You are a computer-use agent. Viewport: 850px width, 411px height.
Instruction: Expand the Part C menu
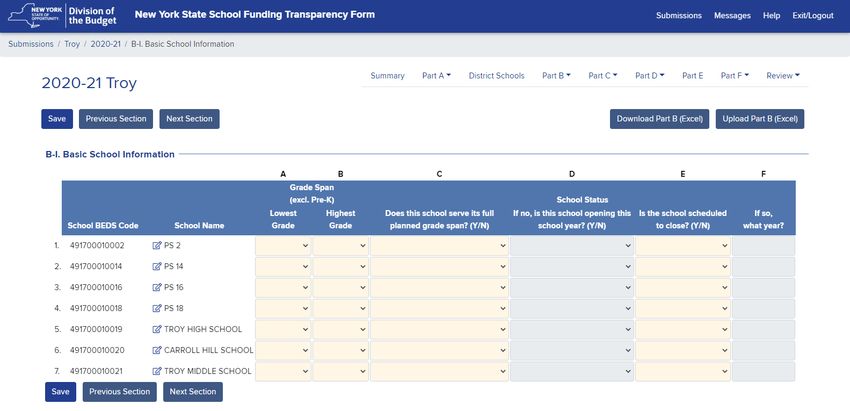click(603, 76)
